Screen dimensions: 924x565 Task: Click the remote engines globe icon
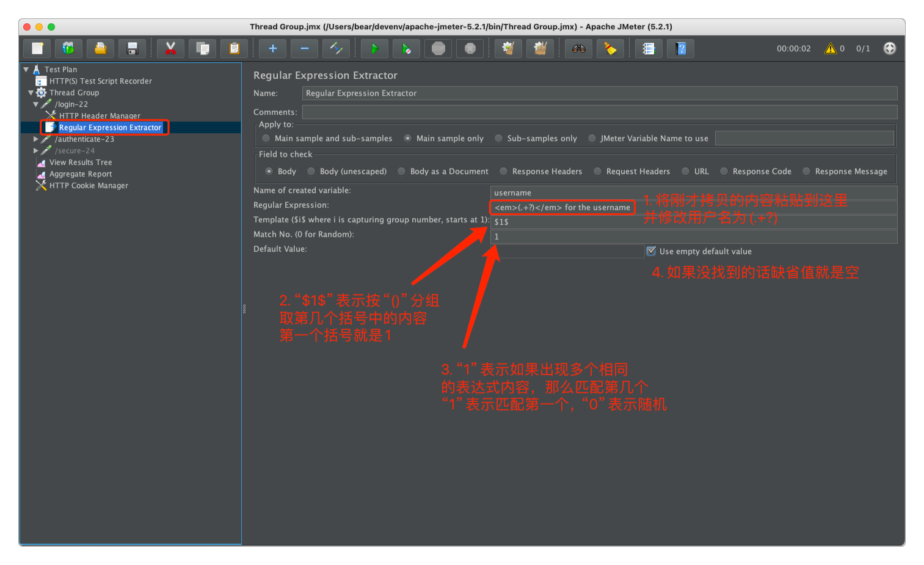pos(890,48)
